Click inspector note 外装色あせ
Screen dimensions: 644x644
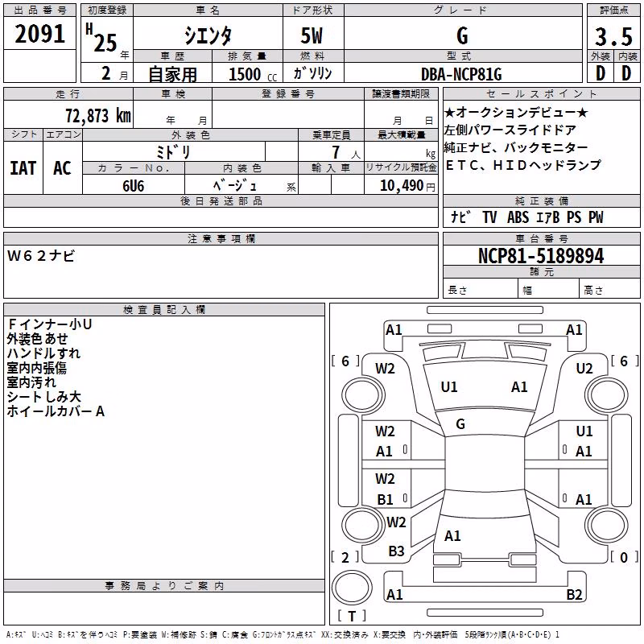point(37,338)
